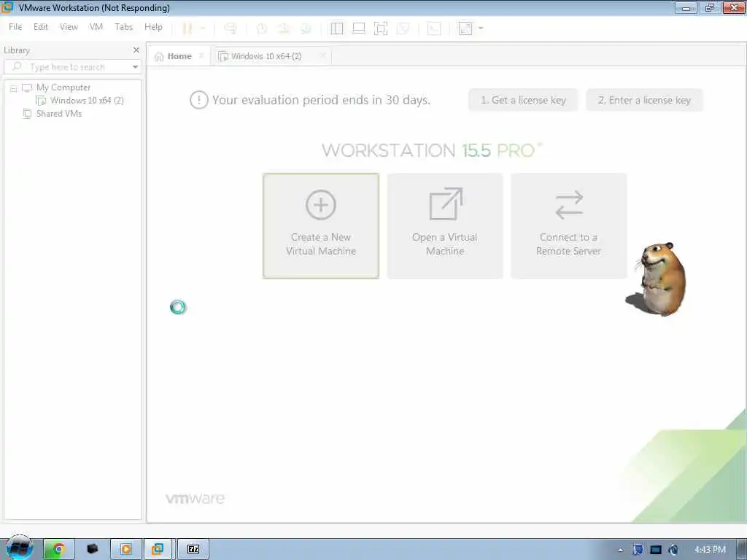Click the Revert to Snapshot icon

click(284, 28)
